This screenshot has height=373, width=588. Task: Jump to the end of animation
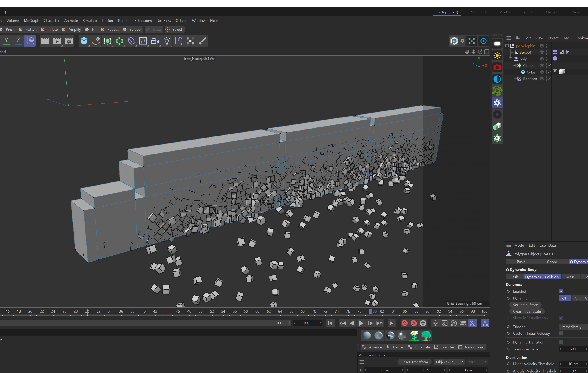(x=392, y=323)
